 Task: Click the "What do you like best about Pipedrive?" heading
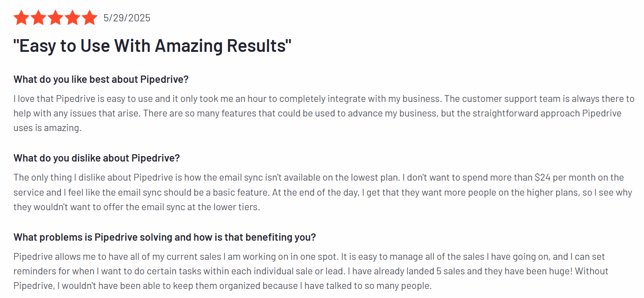coord(101,80)
